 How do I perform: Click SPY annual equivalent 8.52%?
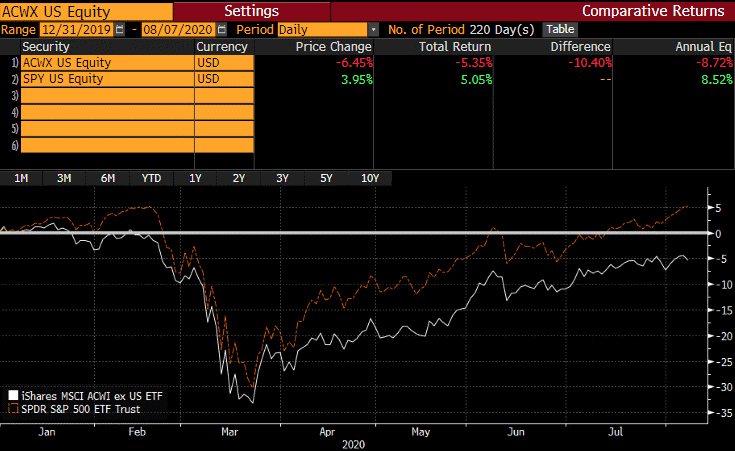717,79
